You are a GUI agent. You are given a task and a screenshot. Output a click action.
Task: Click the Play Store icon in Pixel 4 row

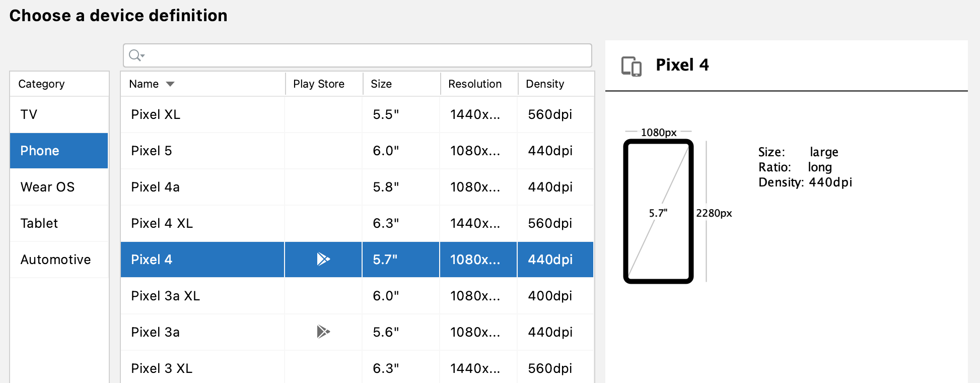pyautogui.click(x=323, y=259)
